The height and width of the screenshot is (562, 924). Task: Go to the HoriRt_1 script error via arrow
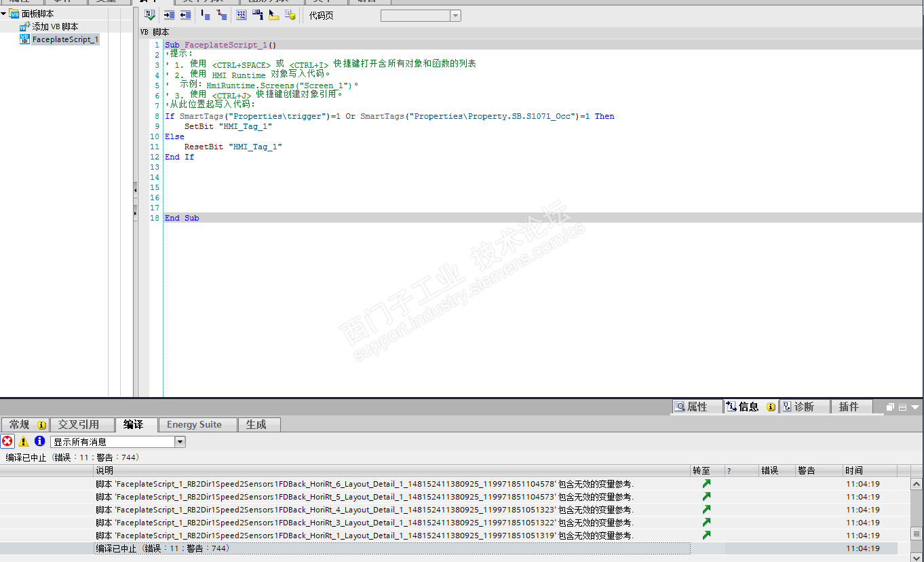pos(706,536)
